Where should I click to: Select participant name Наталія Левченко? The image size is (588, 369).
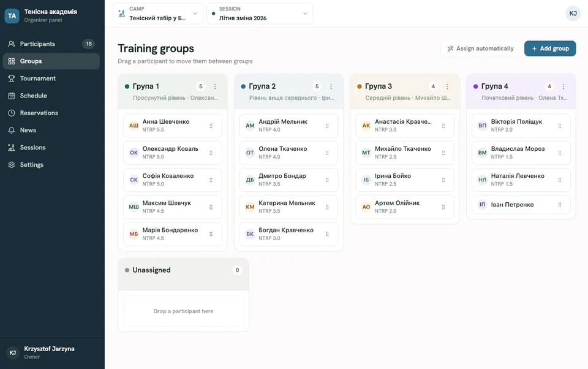tap(518, 176)
